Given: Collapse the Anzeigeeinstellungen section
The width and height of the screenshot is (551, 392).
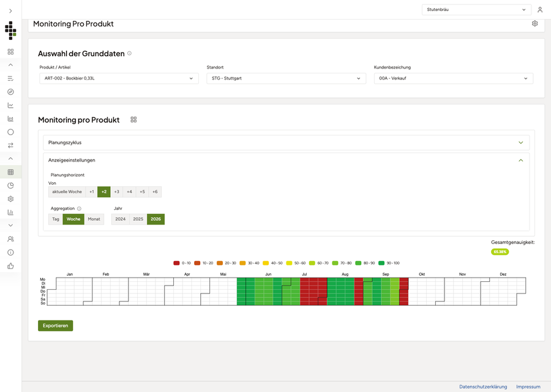Looking at the screenshot, I should point(286,160).
